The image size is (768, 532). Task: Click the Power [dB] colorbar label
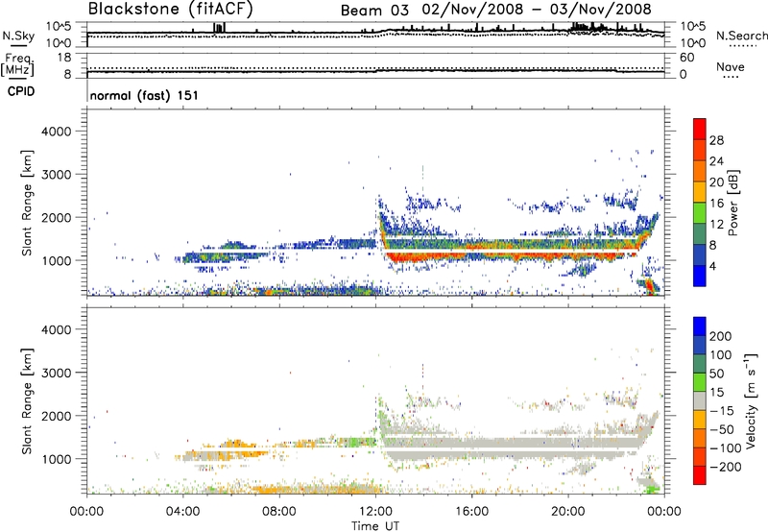pos(732,203)
